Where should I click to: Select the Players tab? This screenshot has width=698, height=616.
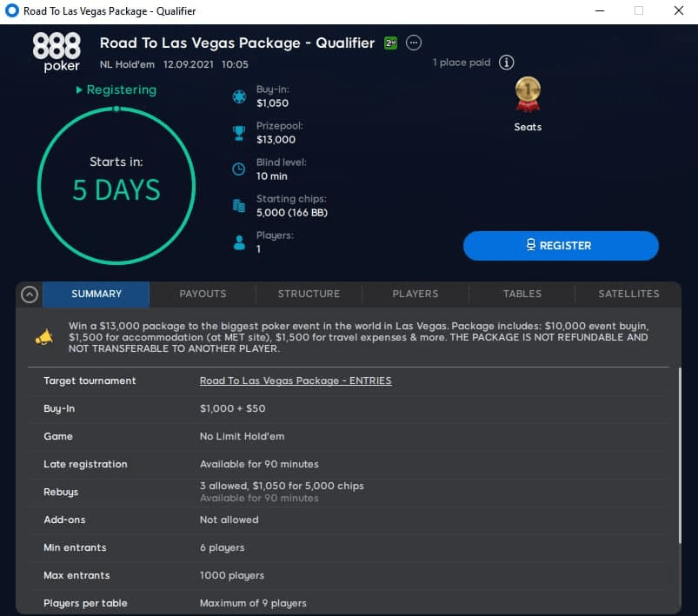(415, 295)
